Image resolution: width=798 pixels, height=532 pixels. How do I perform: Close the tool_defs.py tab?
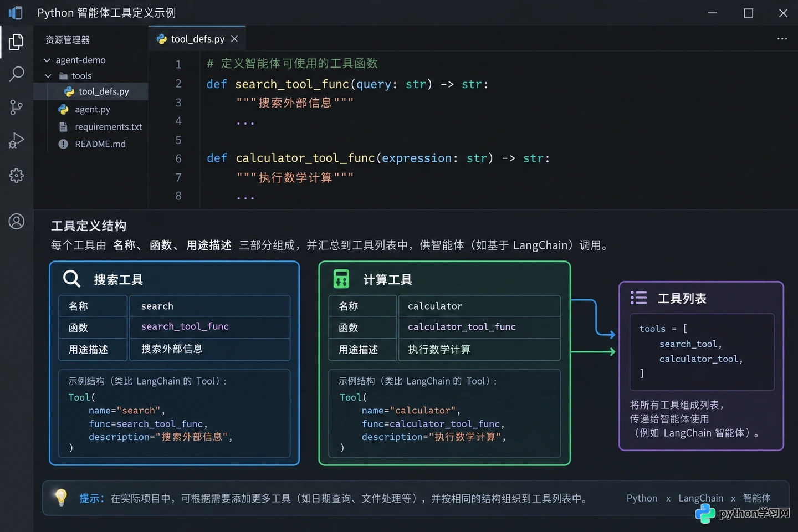[x=234, y=39]
